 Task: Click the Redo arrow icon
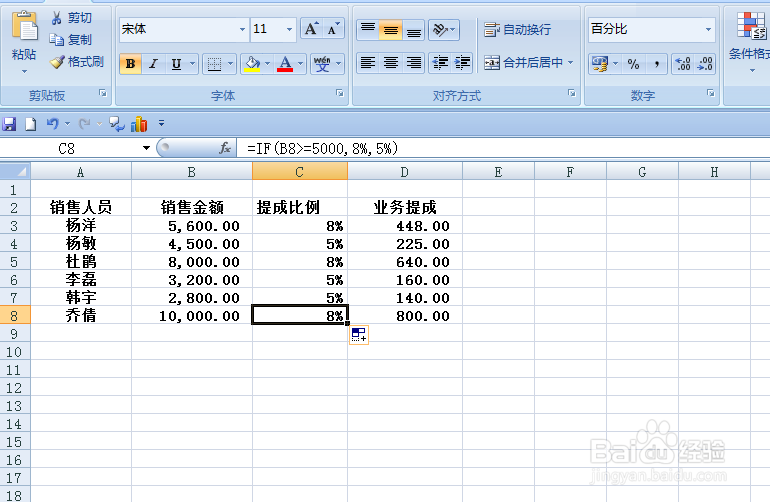coord(85,124)
